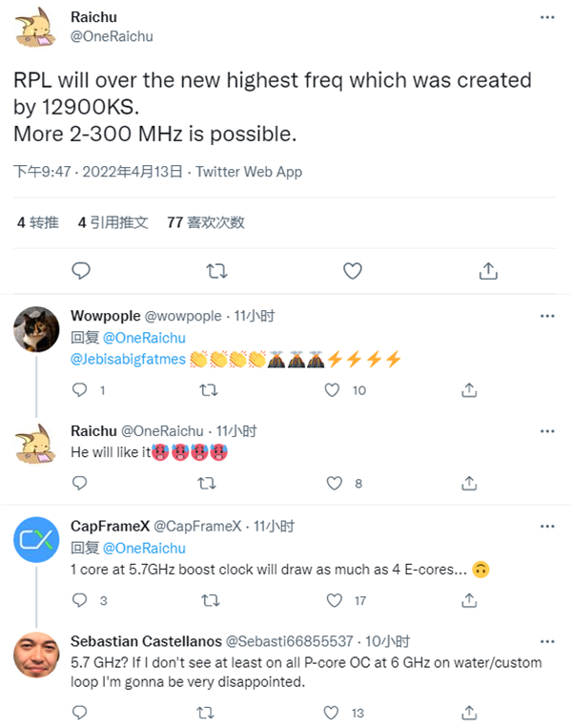Open the @Jebisabigfatmes mention link

point(129,360)
